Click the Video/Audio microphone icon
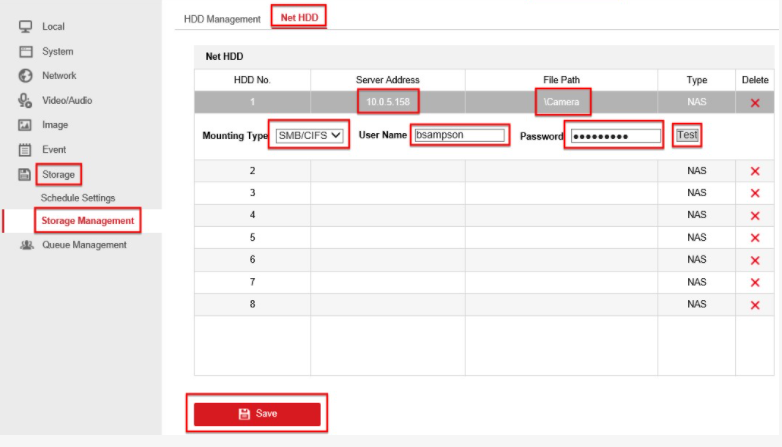 click(26, 100)
